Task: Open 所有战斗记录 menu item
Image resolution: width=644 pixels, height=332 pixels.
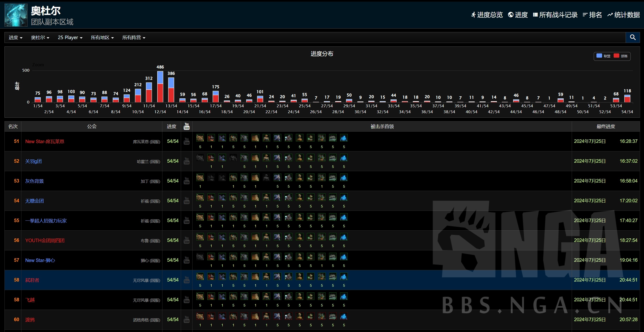Action: click(555, 15)
